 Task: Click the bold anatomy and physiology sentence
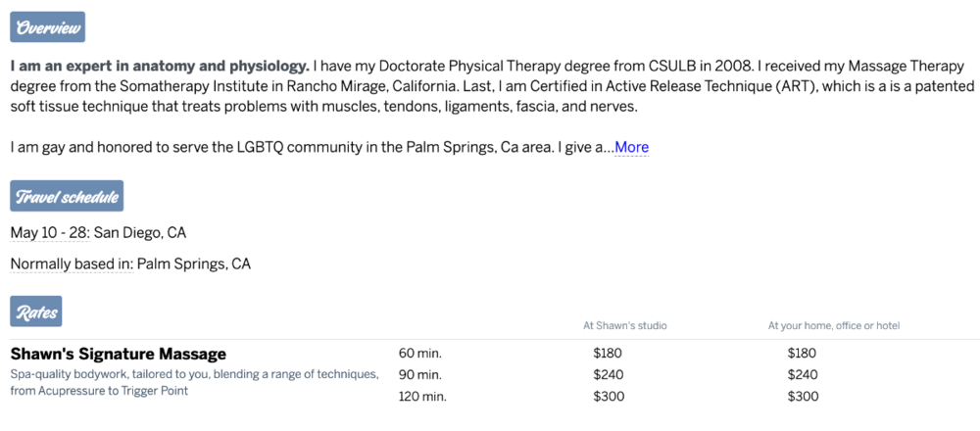point(160,67)
